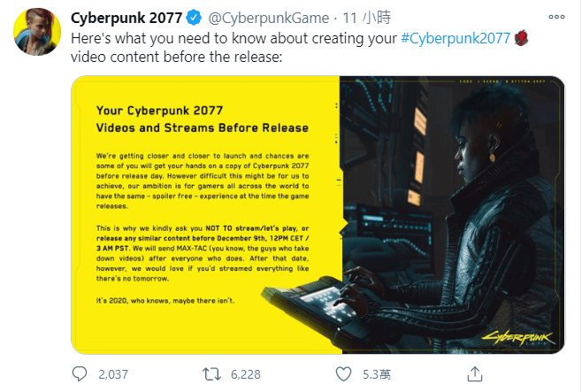582x392 pixels.
Task: Click the share upload icon
Action: click(x=475, y=373)
